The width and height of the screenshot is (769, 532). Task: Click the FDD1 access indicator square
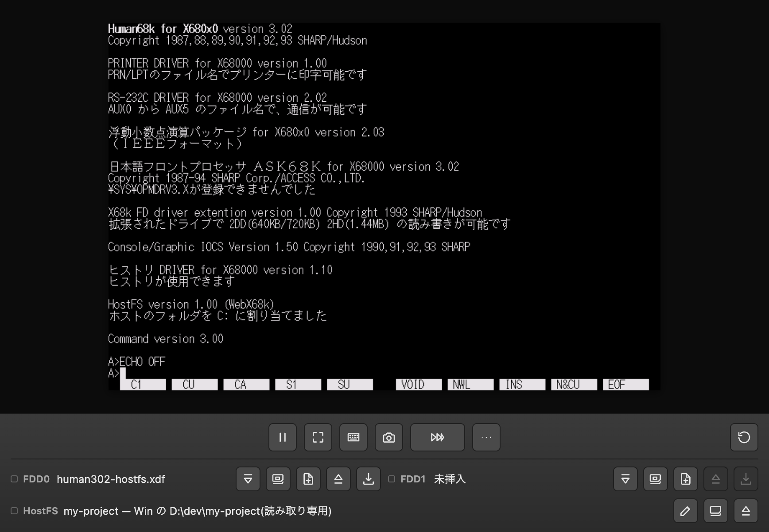392,479
